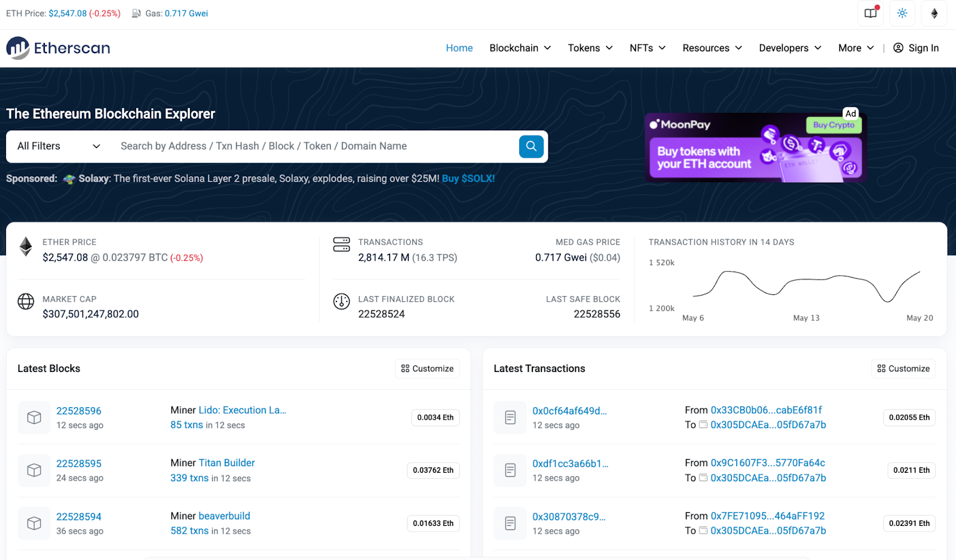This screenshot has height=560, width=956.
Task: Open transaction 0x30870378c9... link
Action: click(569, 516)
